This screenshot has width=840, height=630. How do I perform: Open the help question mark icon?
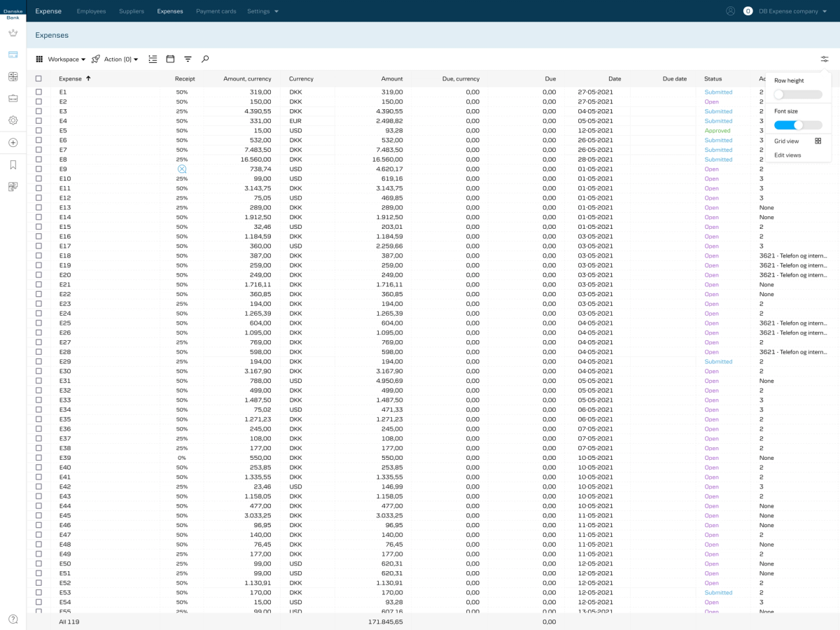[x=13, y=619]
